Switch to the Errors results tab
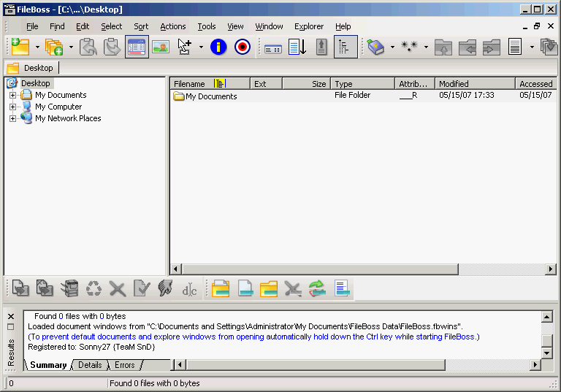The width and height of the screenshot is (561, 392). point(124,365)
